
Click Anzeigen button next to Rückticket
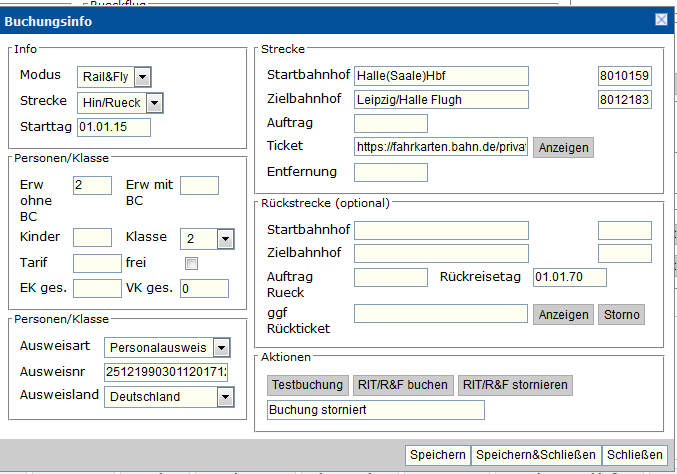click(563, 314)
